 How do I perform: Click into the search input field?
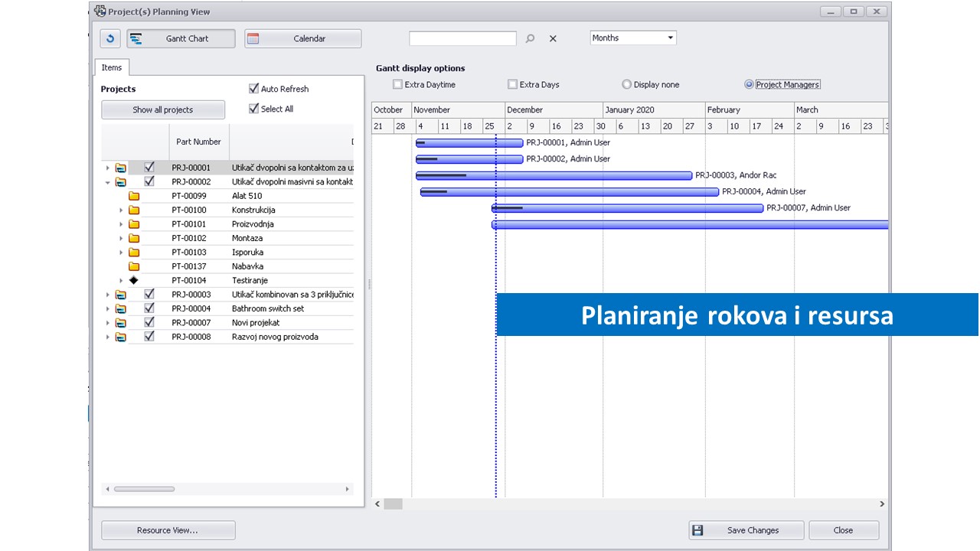click(462, 38)
